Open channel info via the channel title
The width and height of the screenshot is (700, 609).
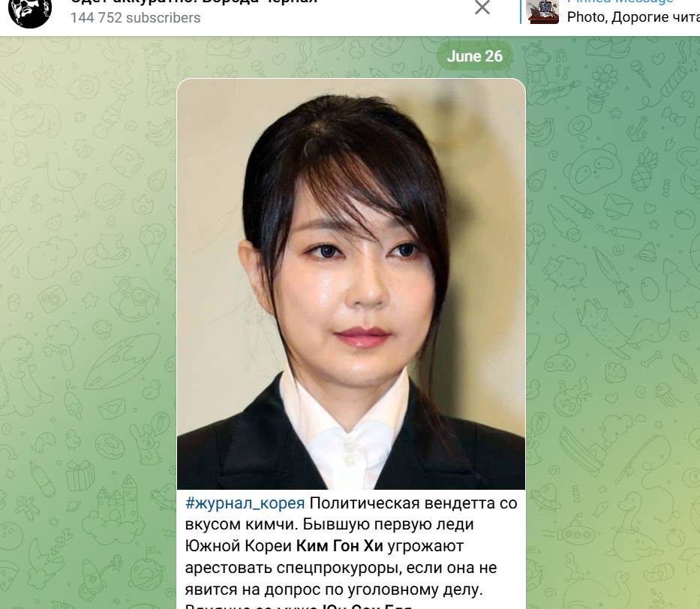(x=194, y=1)
